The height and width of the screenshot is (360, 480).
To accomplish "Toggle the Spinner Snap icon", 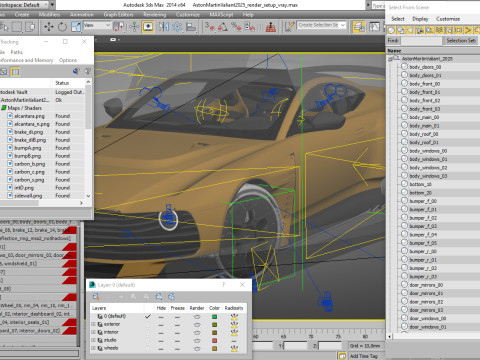I will tap(249, 27).
